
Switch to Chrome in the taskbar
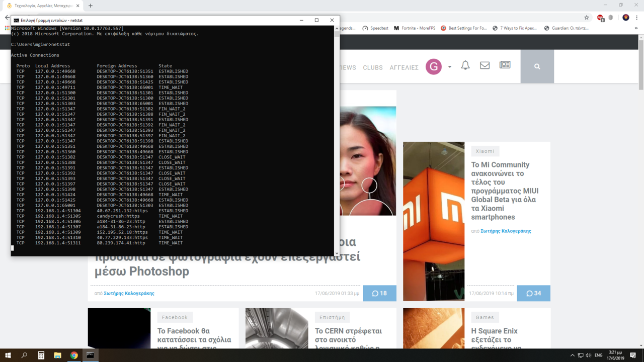click(74, 355)
